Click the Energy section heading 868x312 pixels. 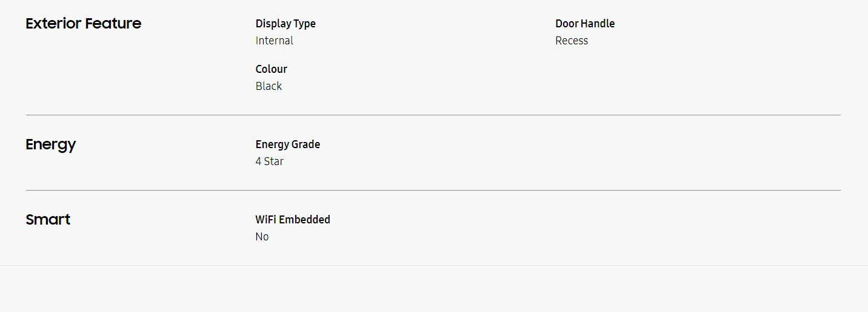click(x=51, y=144)
